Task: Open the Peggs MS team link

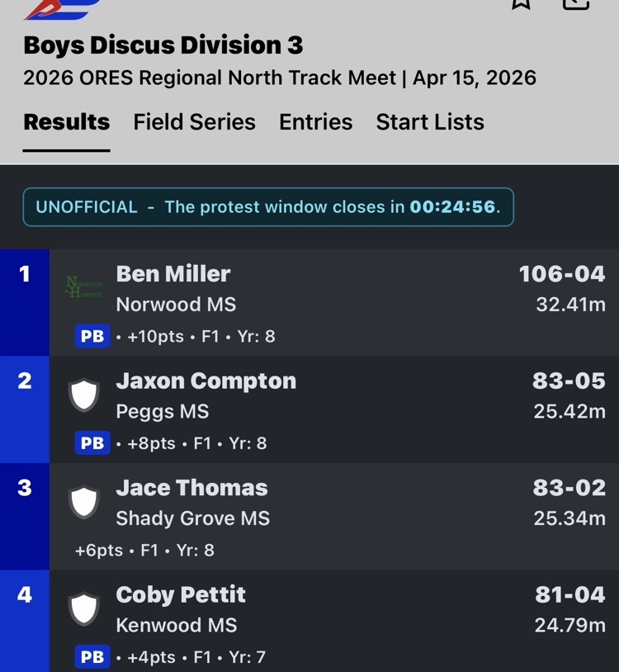Action: pyautogui.click(x=163, y=411)
